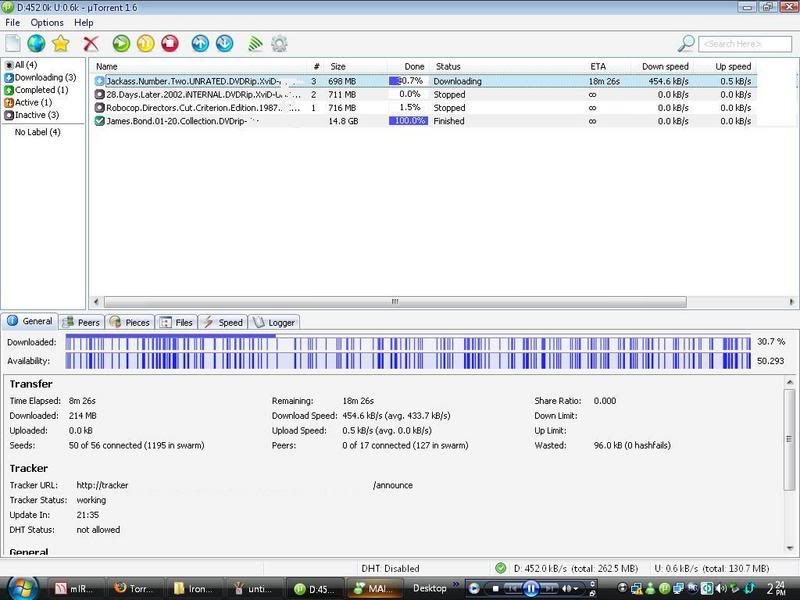This screenshot has width=800, height=600.
Task: Click the Finished status cell
Action: click(449, 121)
